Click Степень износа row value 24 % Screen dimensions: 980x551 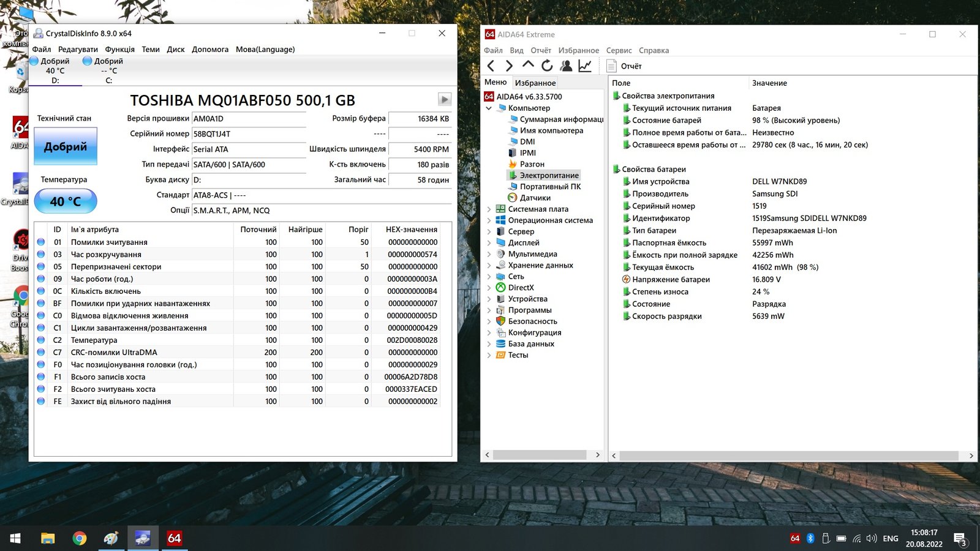pos(761,292)
